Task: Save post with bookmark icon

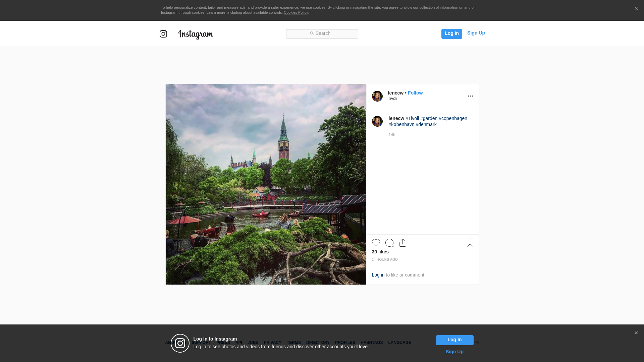Action: [x=470, y=243]
